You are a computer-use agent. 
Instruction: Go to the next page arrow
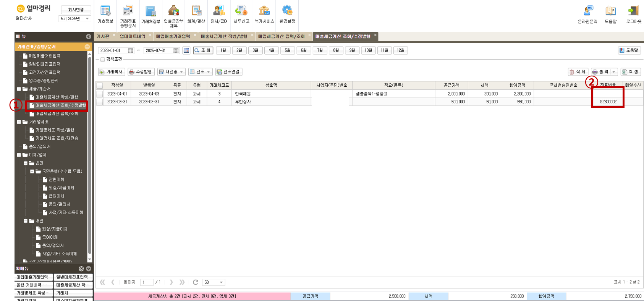(172, 282)
